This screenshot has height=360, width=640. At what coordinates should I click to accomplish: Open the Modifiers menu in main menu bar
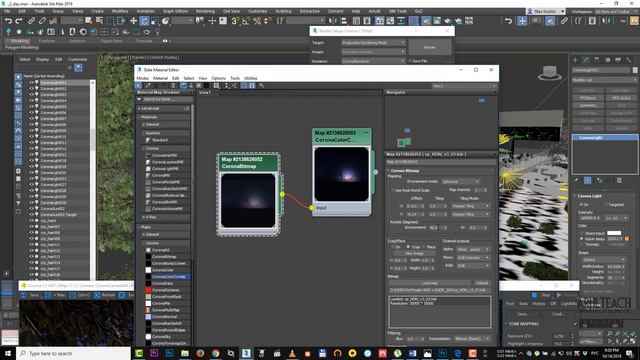(120, 11)
